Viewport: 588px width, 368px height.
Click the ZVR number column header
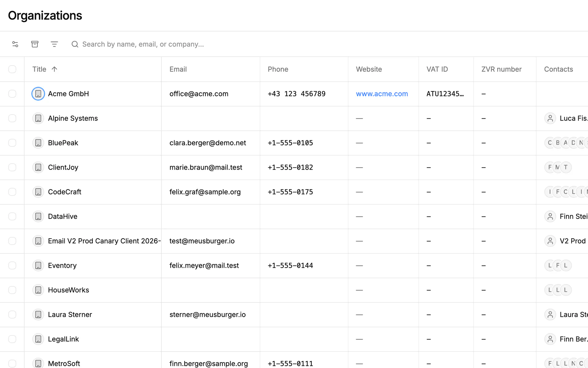coord(501,69)
